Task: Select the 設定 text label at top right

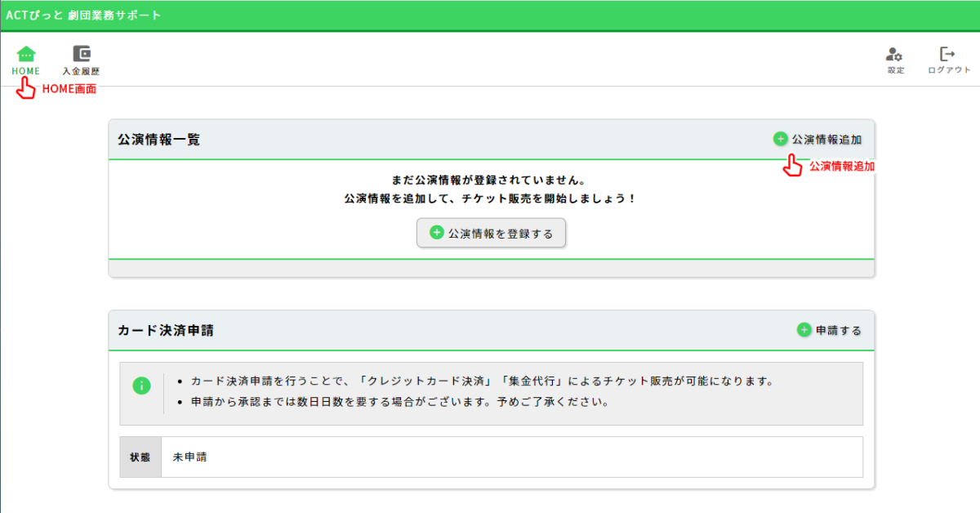Action: click(x=896, y=70)
